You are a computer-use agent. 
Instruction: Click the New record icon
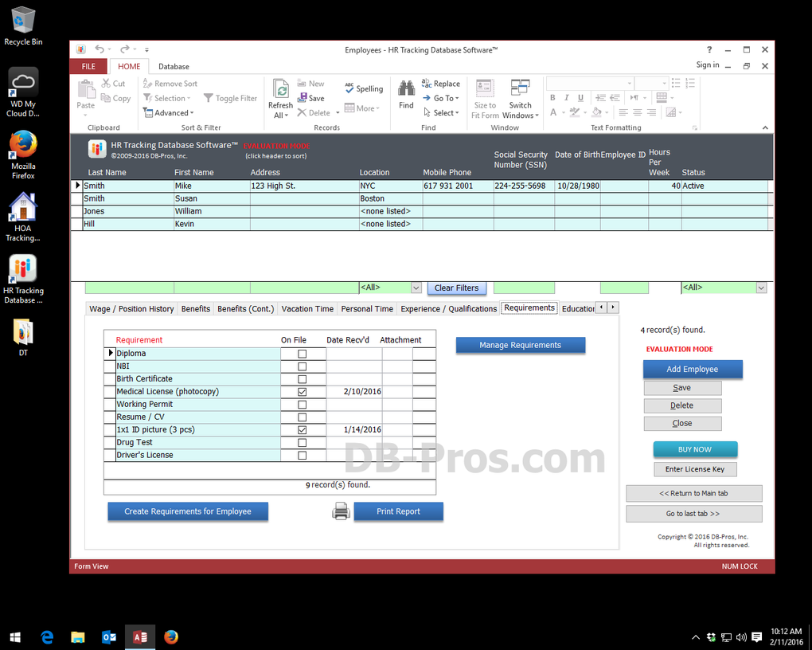pyautogui.click(x=302, y=83)
